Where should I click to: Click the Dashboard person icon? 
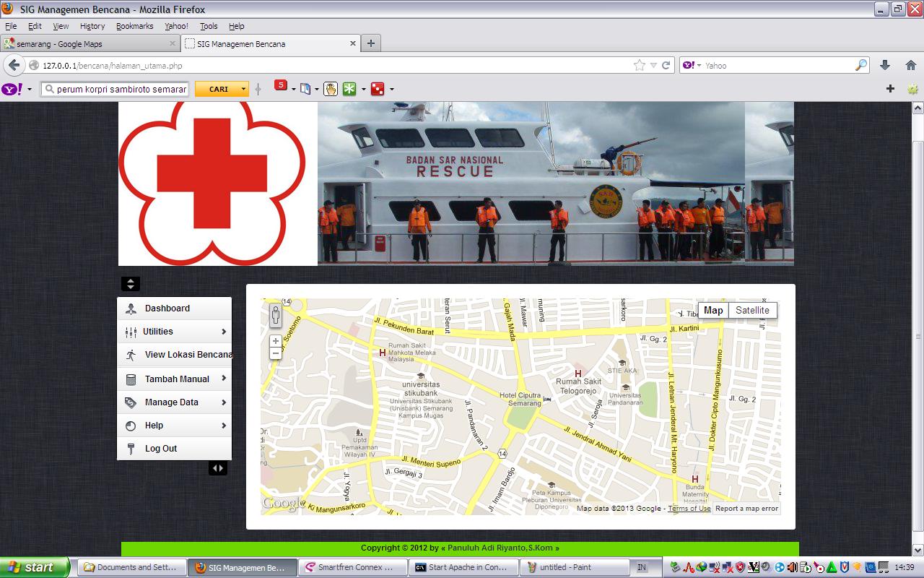(x=131, y=309)
